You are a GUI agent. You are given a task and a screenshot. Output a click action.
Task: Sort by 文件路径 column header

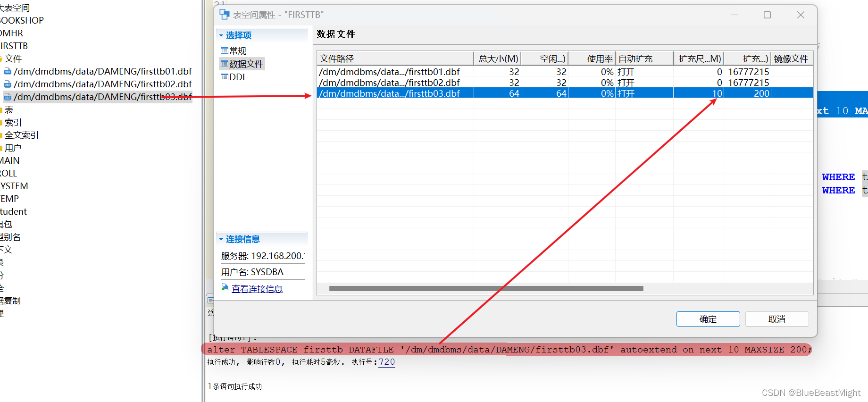coord(395,59)
